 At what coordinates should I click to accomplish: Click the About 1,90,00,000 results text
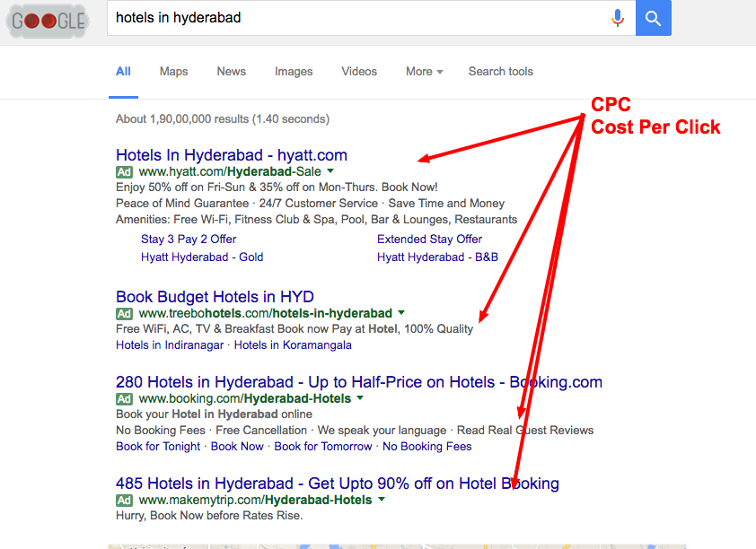click(x=223, y=119)
